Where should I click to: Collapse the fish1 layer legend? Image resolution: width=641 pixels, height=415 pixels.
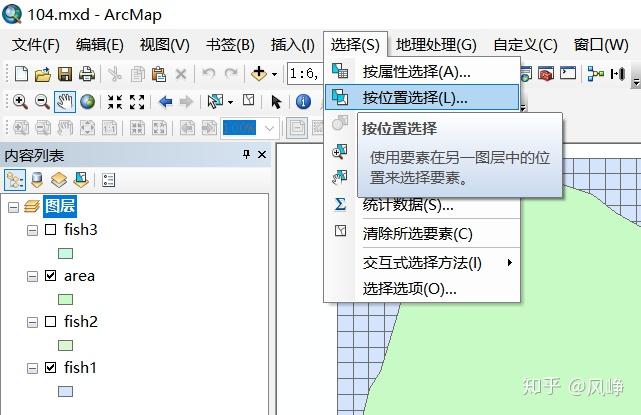32,368
